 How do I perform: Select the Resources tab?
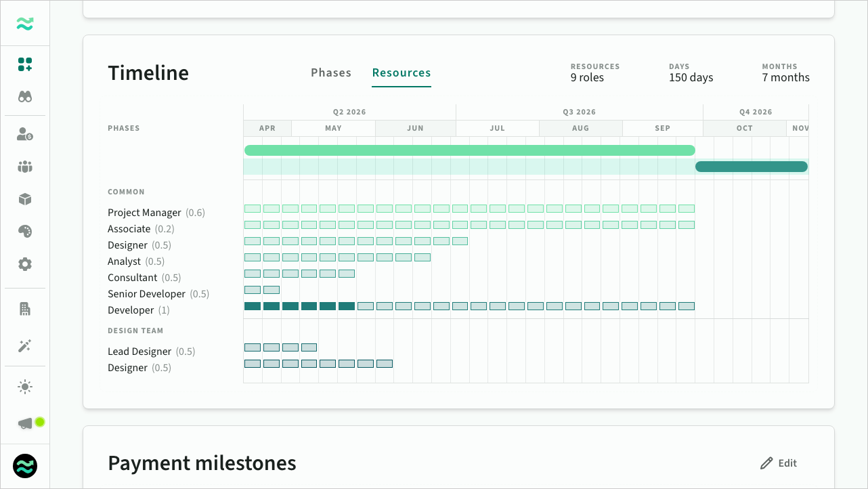click(402, 72)
